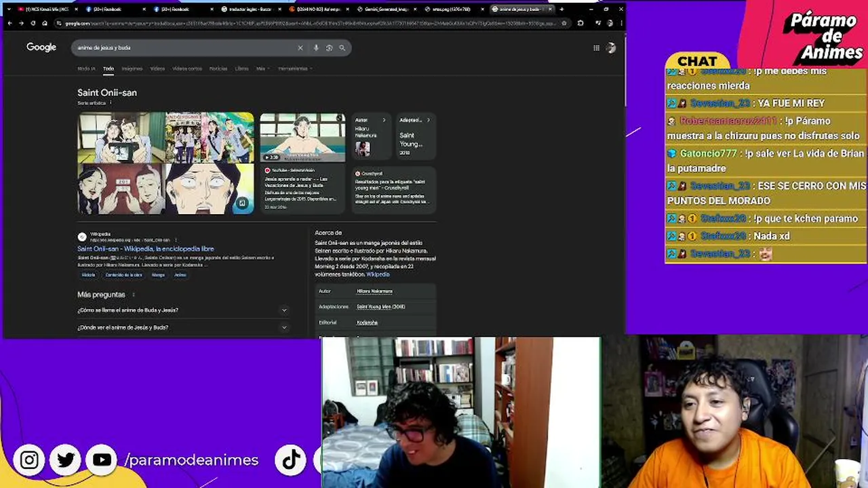Screen dimensions: 868x488
Task: Click the Google logo
Action: pyautogui.click(x=41, y=47)
